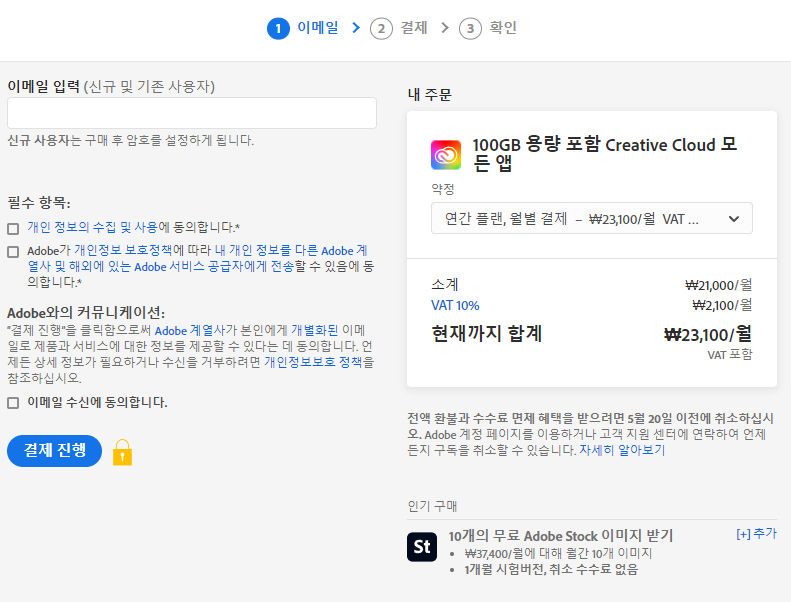Open the overseas data transfer link text
Image resolution: width=791 pixels, height=602 pixels.
click(197, 258)
